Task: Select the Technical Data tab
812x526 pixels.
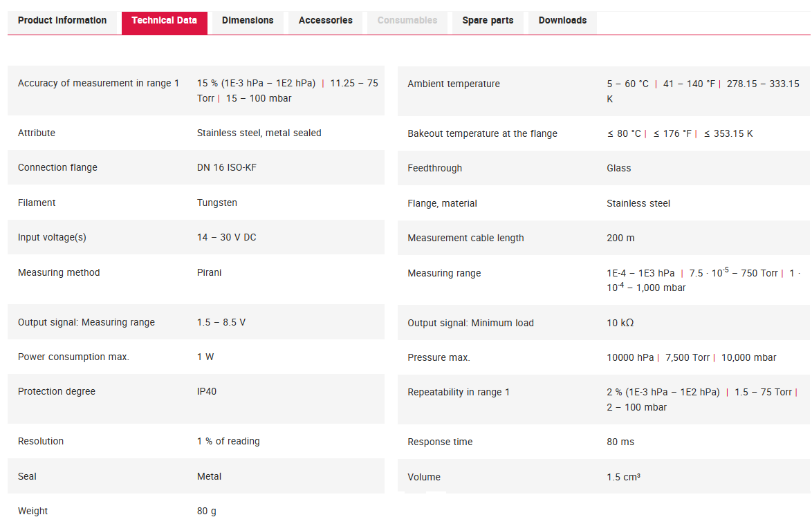Action: click(164, 21)
